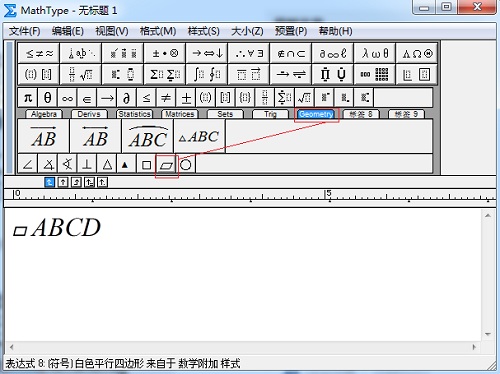Select the fifth tab stop type button

(x=102, y=182)
